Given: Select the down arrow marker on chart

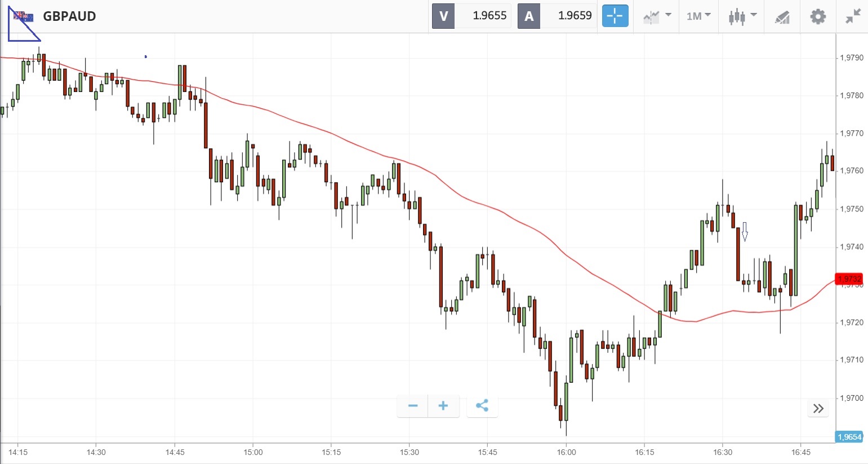Looking at the screenshot, I should [x=745, y=231].
